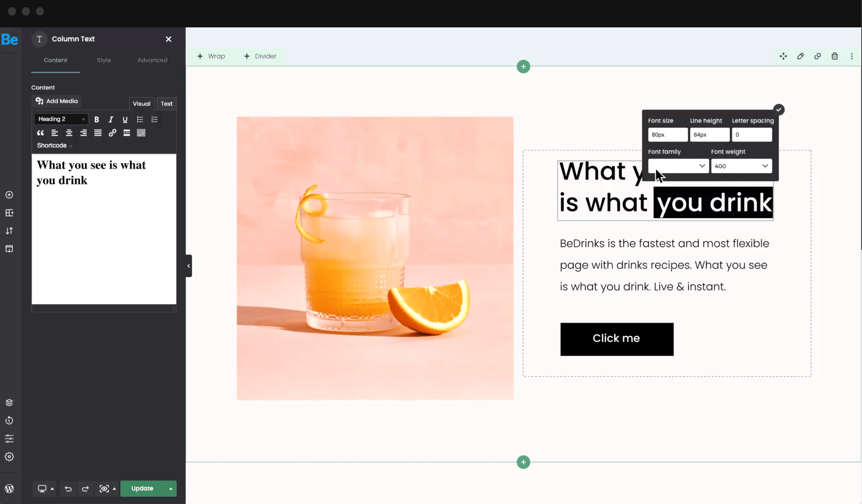Switch to the Advanced tab
Viewport: 862px width, 504px height.
click(152, 60)
